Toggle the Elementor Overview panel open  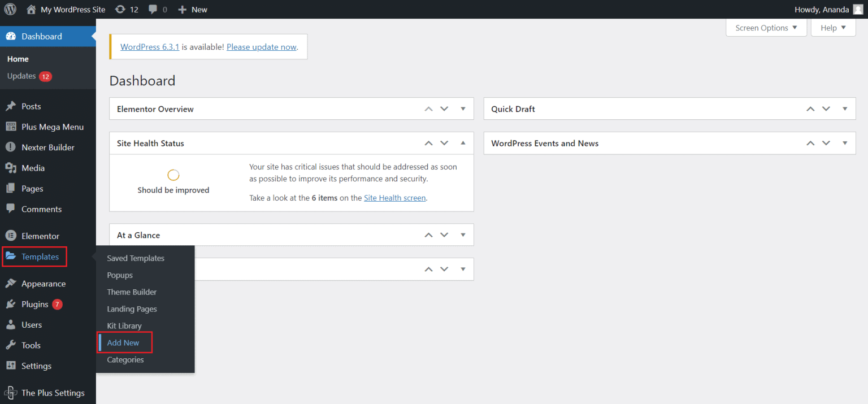[463, 109]
